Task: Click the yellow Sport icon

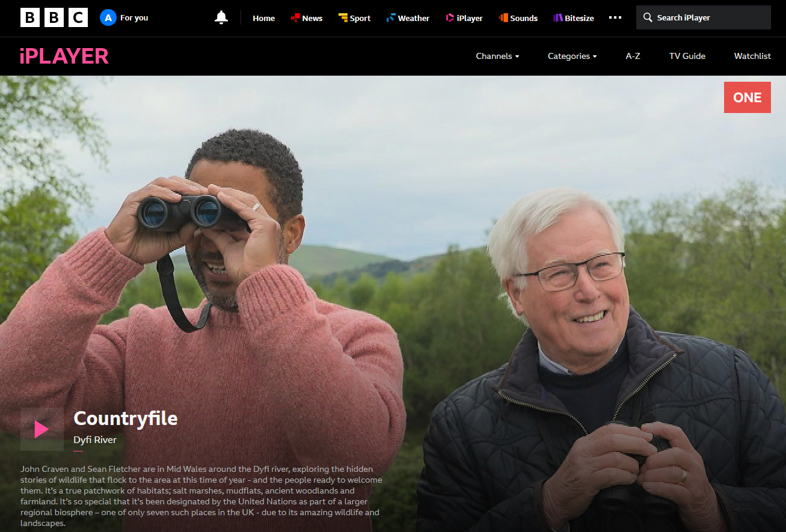Action: tap(343, 18)
